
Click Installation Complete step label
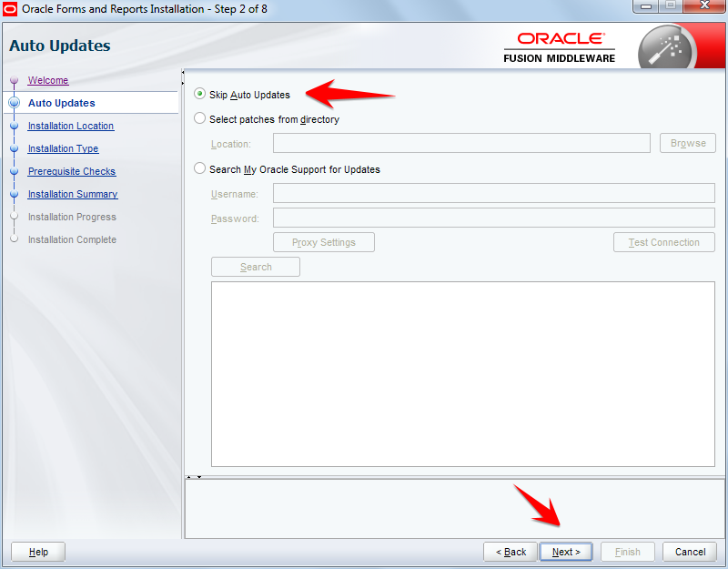click(x=72, y=239)
